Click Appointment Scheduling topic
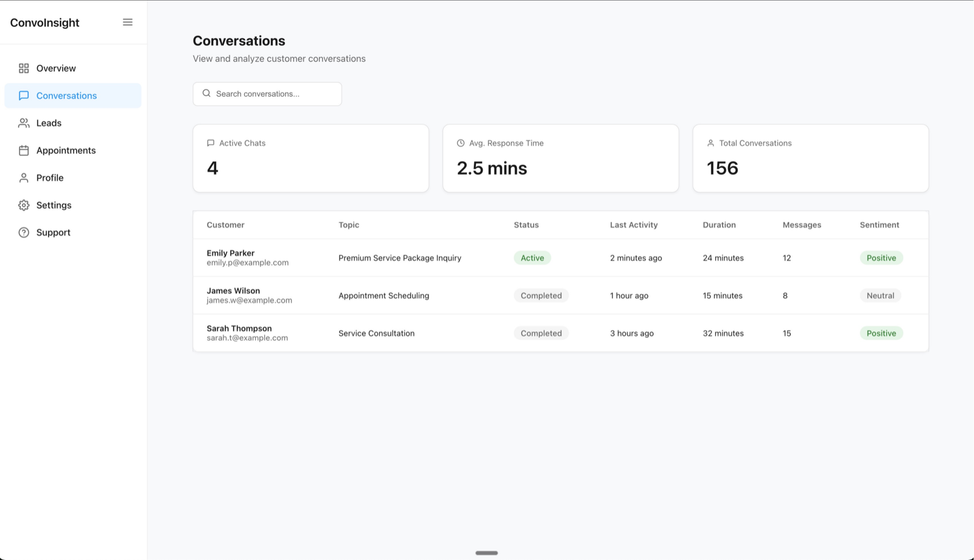Viewport: 974px width, 560px height. coord(384,296)
